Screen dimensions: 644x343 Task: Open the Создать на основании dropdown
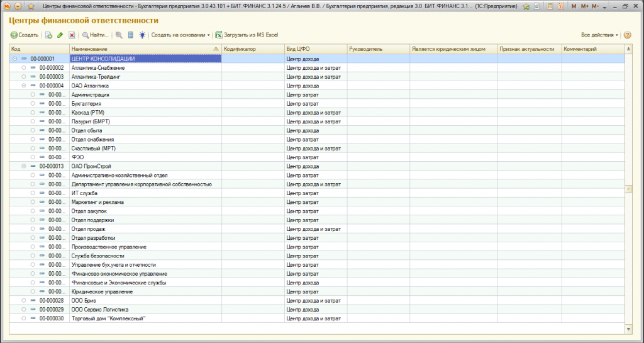click(180, 35)
